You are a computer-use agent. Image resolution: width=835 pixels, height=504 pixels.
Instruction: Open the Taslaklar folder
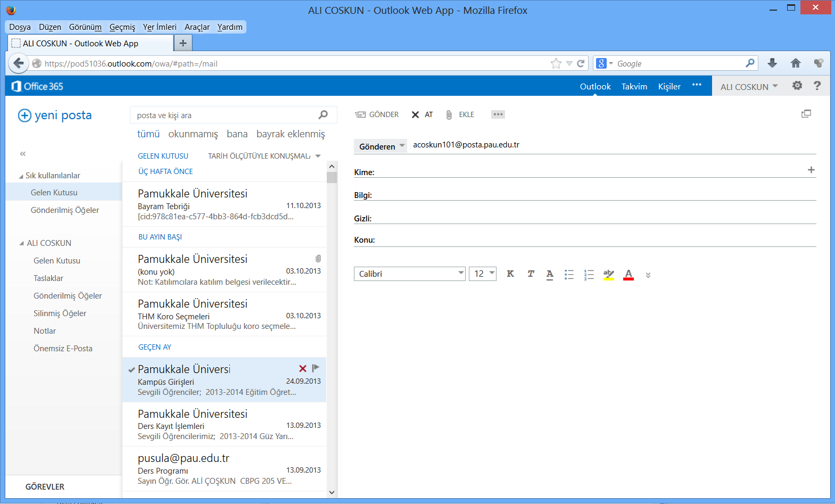pos(48,278)
